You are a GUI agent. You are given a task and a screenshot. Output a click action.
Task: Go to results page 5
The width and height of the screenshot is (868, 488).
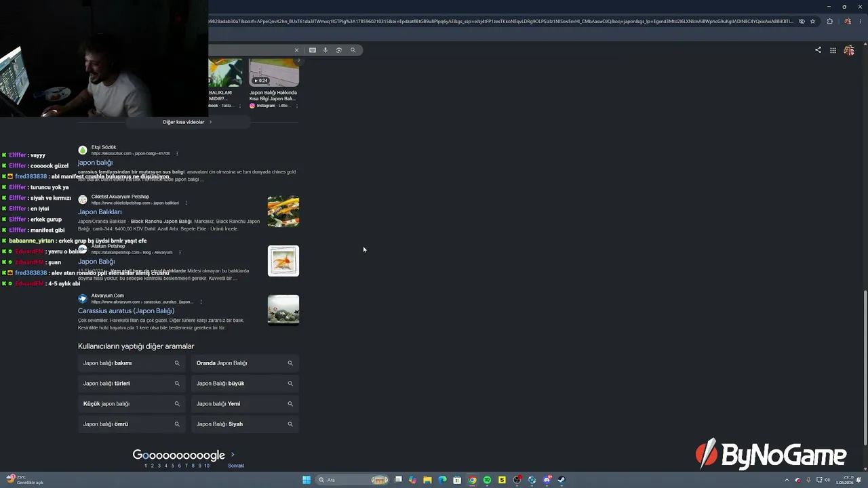(x=172, y=466)
